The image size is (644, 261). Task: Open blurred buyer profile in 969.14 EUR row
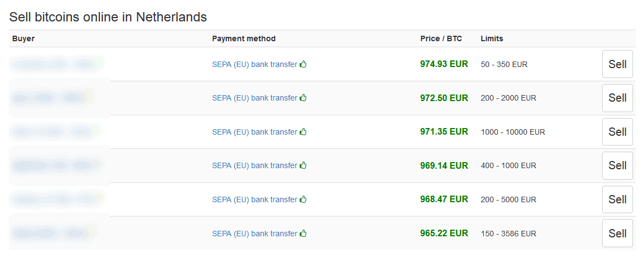55,165
